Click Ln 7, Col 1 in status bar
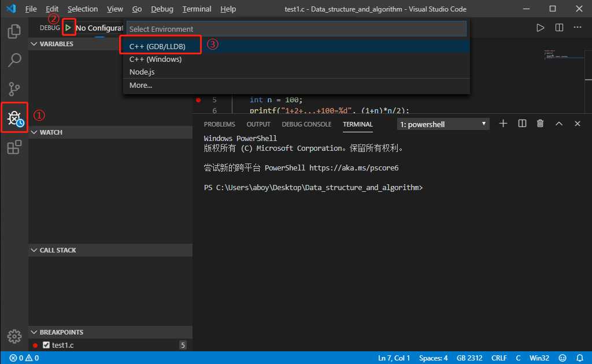The width and height of the screenshot is (592, 364). pos(394,358)
